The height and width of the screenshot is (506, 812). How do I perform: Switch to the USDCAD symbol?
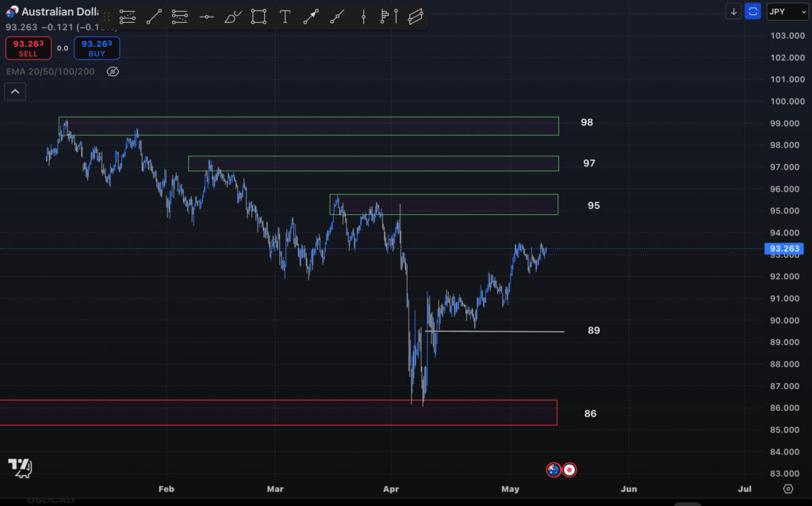point(51,500)
